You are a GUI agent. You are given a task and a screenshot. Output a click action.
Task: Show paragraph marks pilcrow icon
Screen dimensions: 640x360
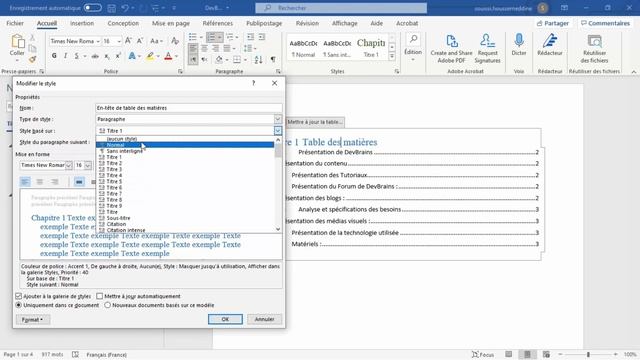coord(273,60)
